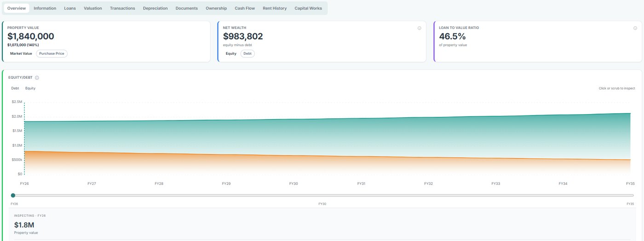
Task: Toggle the Equity legend in chart
Action: point(30,88)
